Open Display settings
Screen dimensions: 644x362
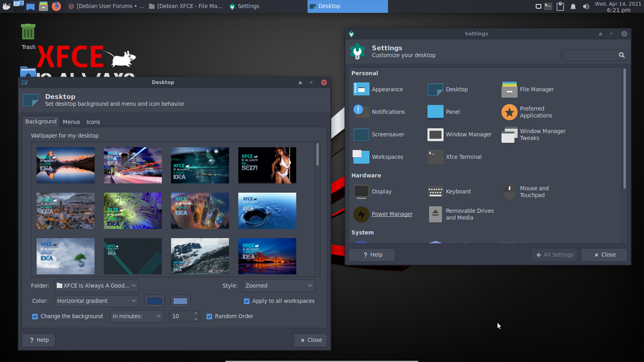pyautogui.click(x=372, y=191)
